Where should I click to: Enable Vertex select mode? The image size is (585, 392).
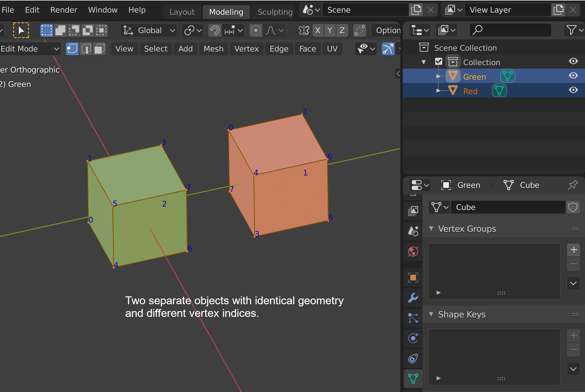point(72,49)
